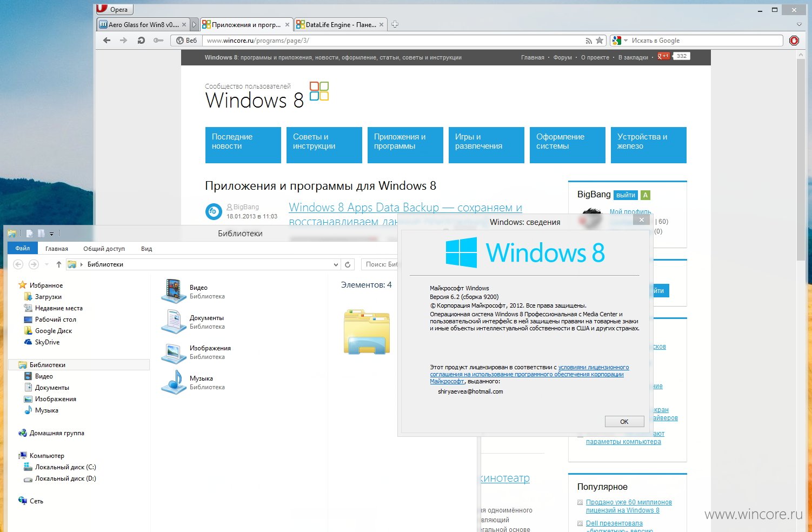Open Explorer recent locations dropdown arrow
812x532 pixels.
coord(46,264)
